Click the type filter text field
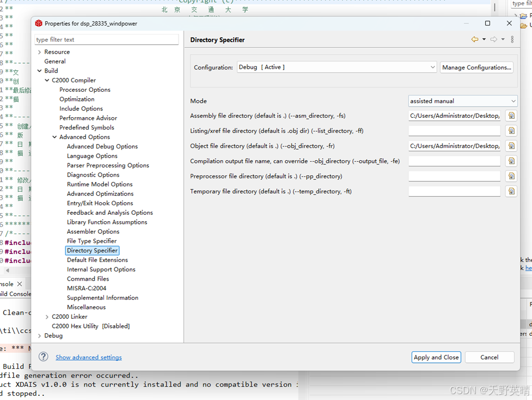This screenshot has width=532, height=400. point(107,39)
